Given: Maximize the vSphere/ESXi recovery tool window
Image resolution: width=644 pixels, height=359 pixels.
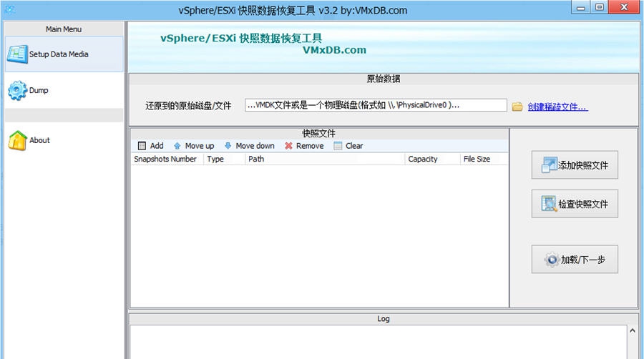Looking at the screenshot, I should pyautogui.click(x=599, y=7).
